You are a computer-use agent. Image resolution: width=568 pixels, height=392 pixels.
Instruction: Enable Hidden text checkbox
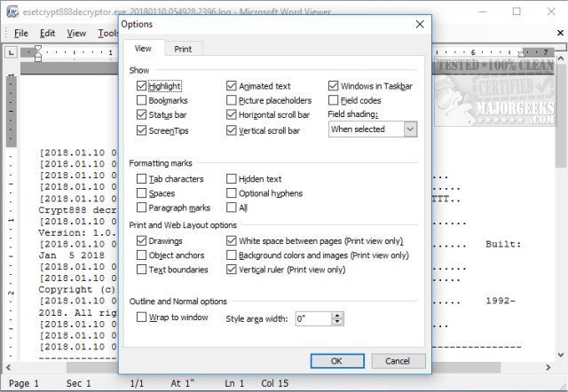coord(231,179)
